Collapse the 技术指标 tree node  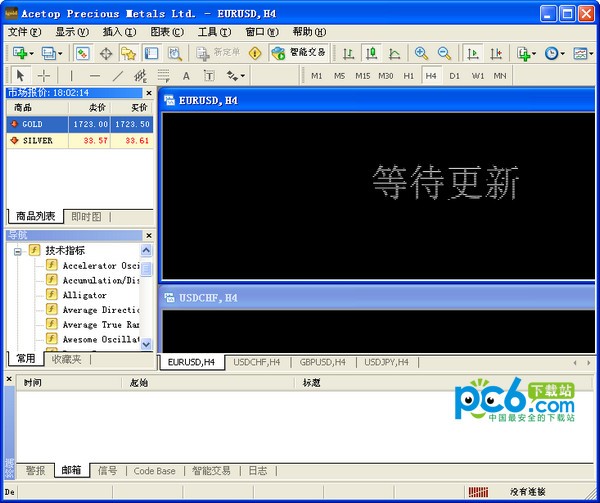pos(18,250)
